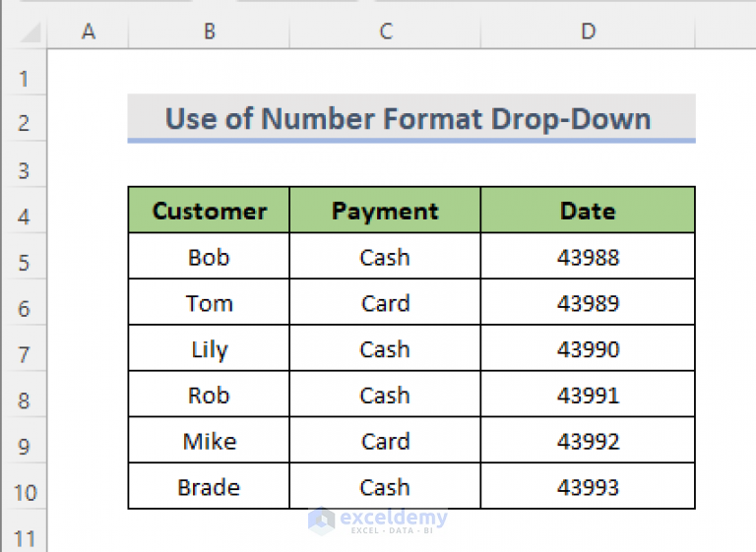Select the cell containing Brade
The width and height of the screenshot is (756, 552).
click(209, 486)
